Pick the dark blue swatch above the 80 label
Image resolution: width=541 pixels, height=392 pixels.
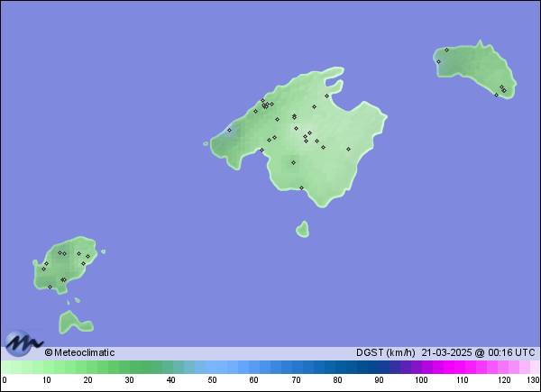[x=337, y=367]
